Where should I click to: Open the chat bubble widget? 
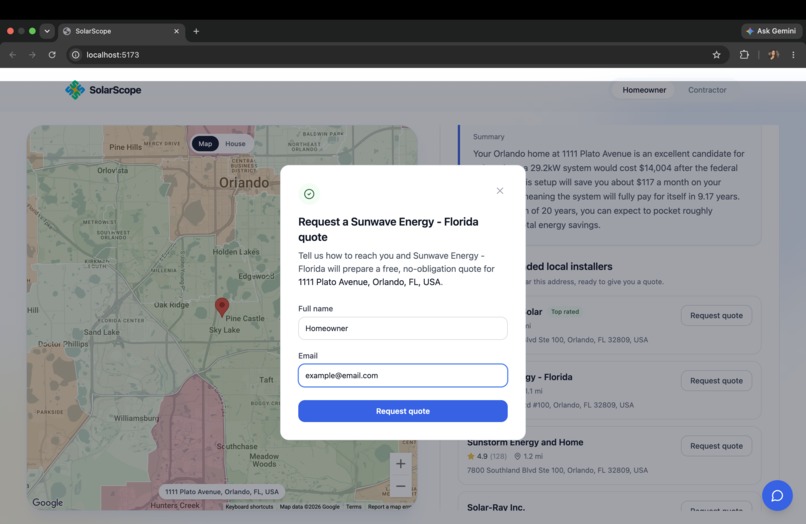click(x=777, y=495)
